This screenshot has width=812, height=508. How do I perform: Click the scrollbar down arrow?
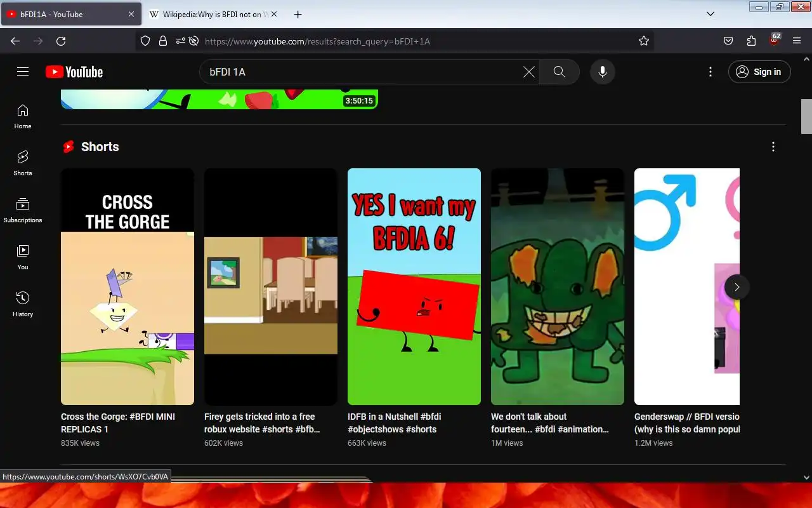(806, 477)
